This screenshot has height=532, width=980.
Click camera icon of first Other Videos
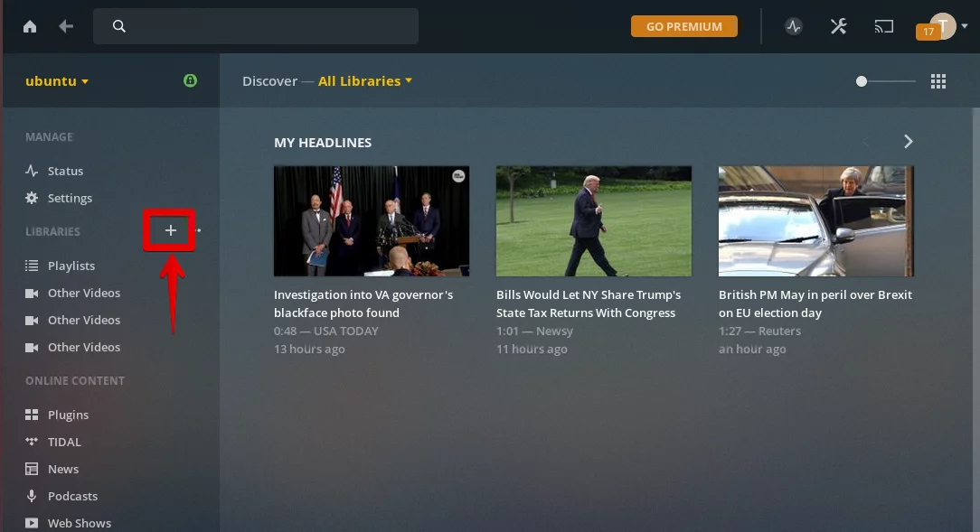(32, 293)
